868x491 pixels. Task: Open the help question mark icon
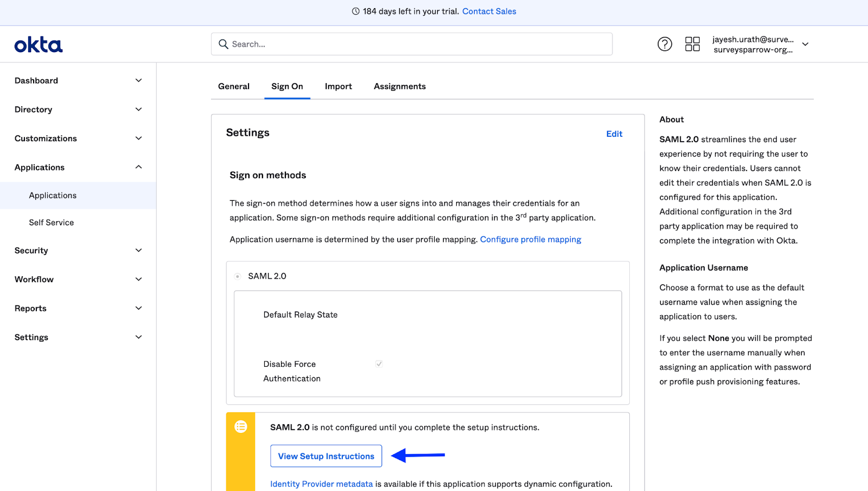pos(665,44)
